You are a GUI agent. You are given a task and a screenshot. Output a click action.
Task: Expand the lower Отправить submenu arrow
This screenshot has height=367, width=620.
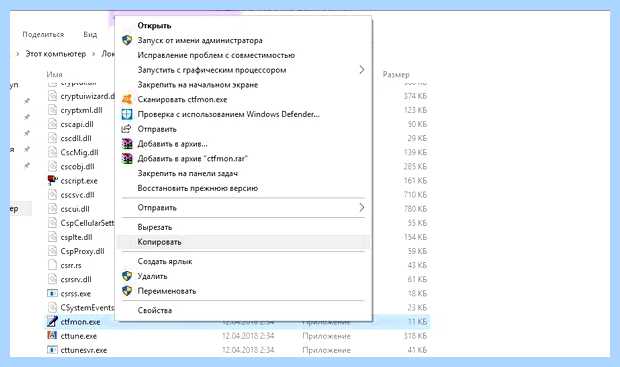click(362, 208)
